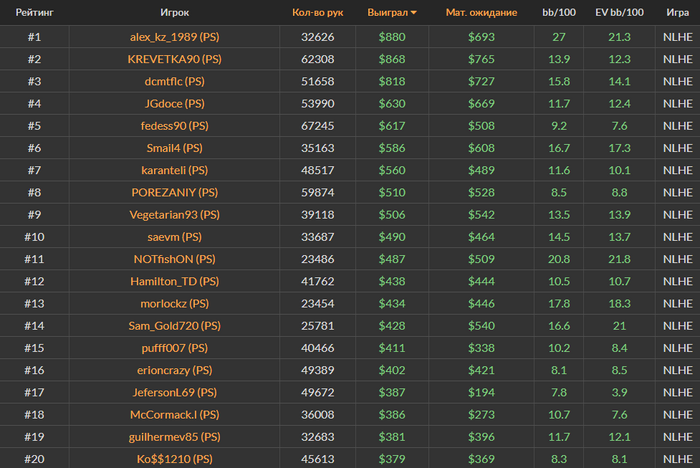700x468 pixels.
Task: Open player KREVETKA90 (PS) profile
Action: 175,59
